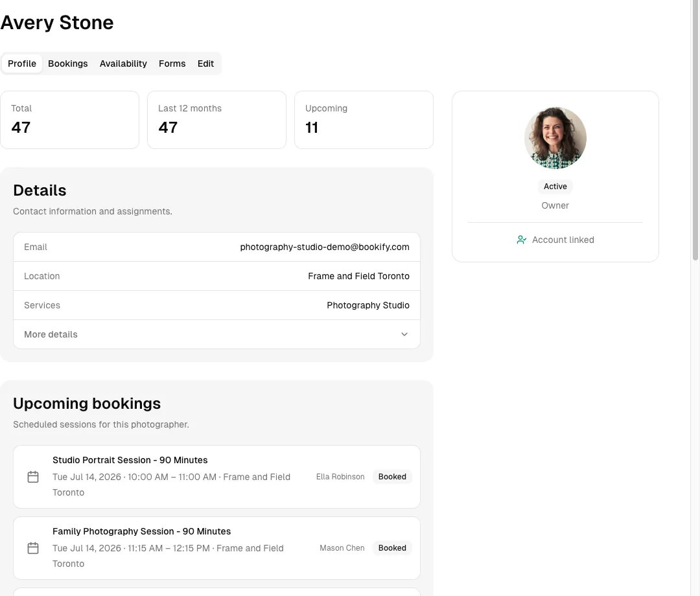Screen dimensions: 700x596
Task: Open the Family Photography Session booking
Action: (x=216, y=548)
